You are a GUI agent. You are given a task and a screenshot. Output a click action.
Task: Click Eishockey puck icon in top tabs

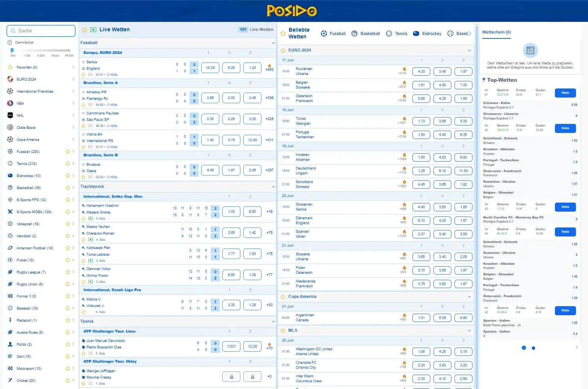click(416, 34)
